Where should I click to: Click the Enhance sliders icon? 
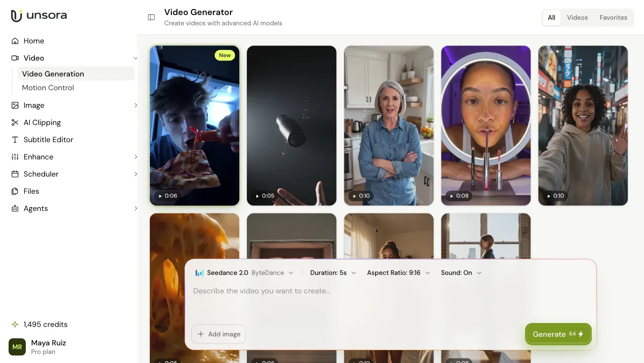click(15, 157)
